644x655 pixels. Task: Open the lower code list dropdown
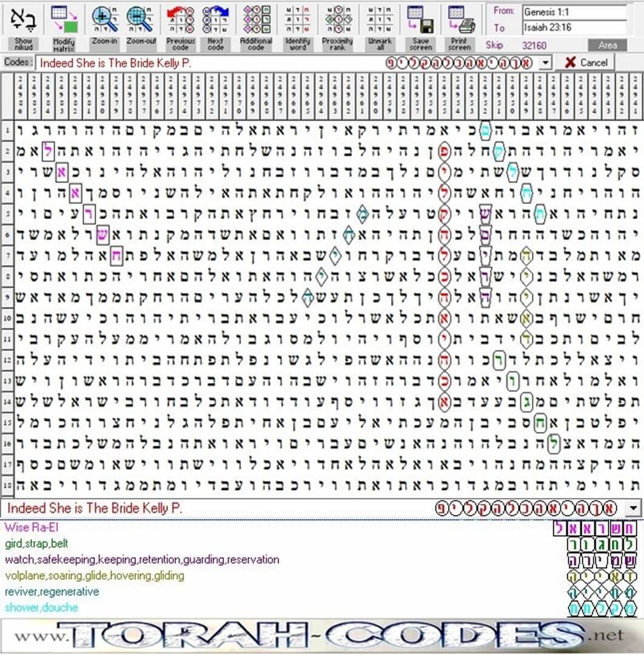[x=634, y=508]
